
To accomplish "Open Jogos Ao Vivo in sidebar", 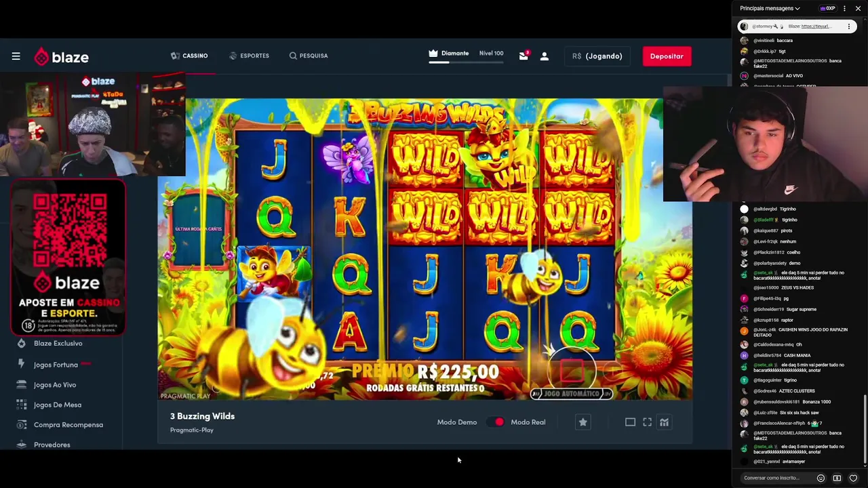I will [55, 385].
